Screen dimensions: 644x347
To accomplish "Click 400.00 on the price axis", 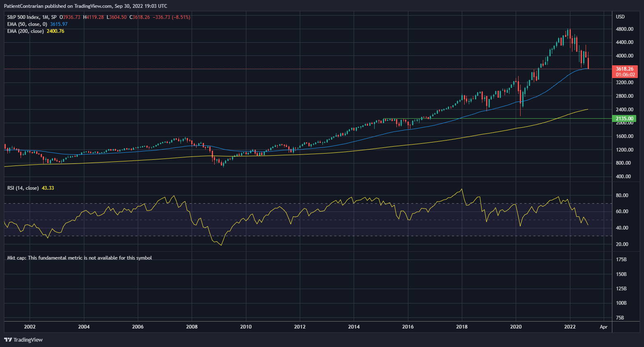I will tap(623, 177).
